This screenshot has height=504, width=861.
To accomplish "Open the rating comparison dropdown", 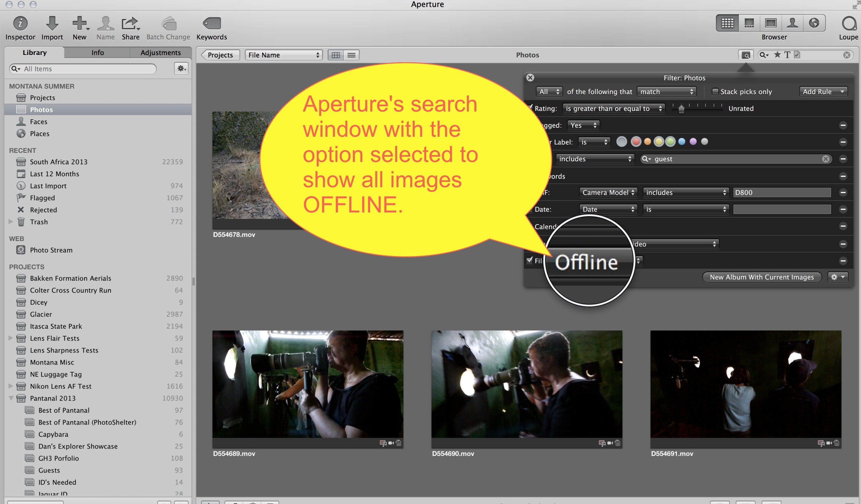I will [614, 109].
